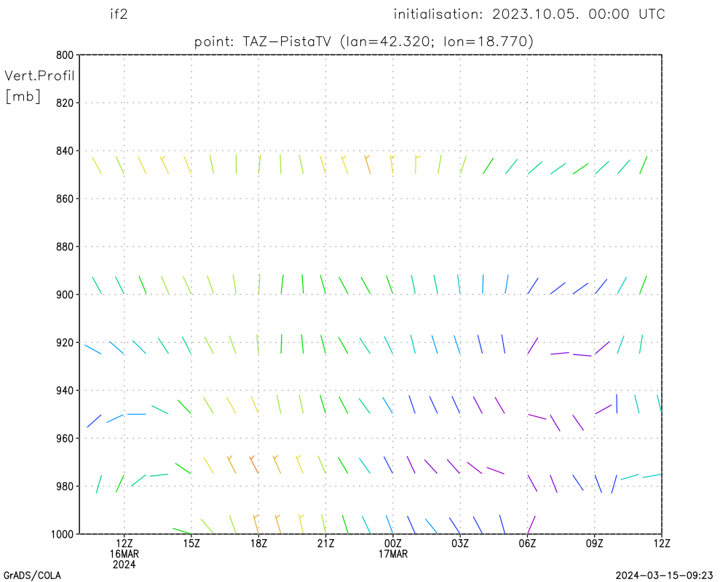Select the 960 pressure tick label
Image resolution: width=728 pixels, height=582 pixels.
65,439
